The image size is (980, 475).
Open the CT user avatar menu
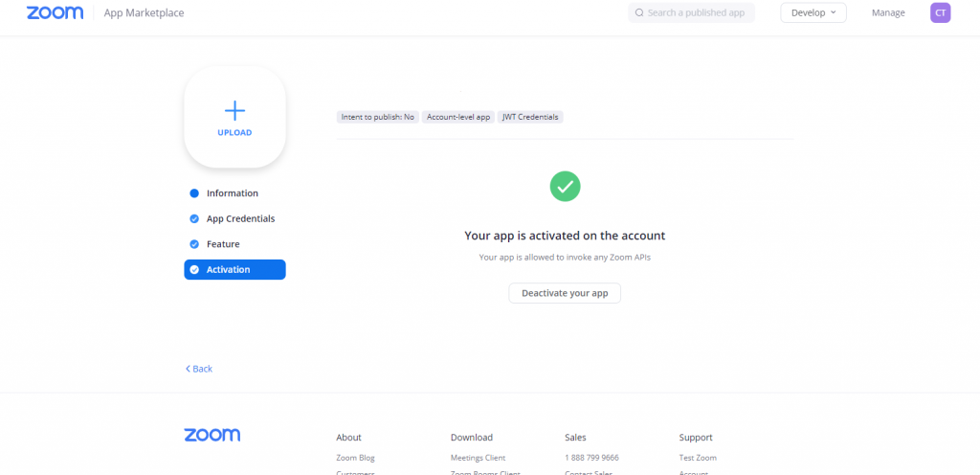coord(940,12)
